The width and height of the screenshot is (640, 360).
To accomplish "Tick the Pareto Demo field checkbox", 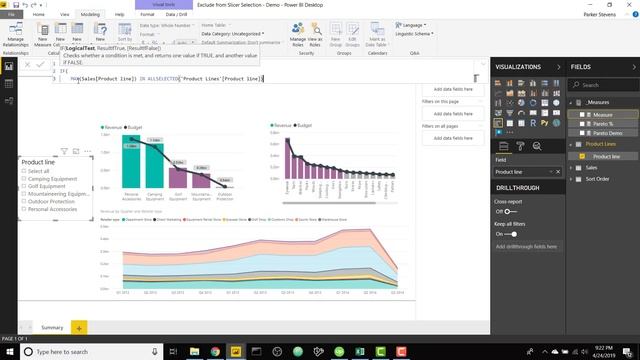I will (x=582, y=133).
